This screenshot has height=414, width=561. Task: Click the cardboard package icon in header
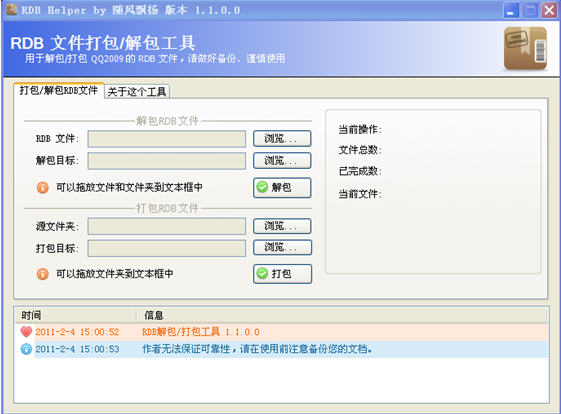[x=525, y=48]
